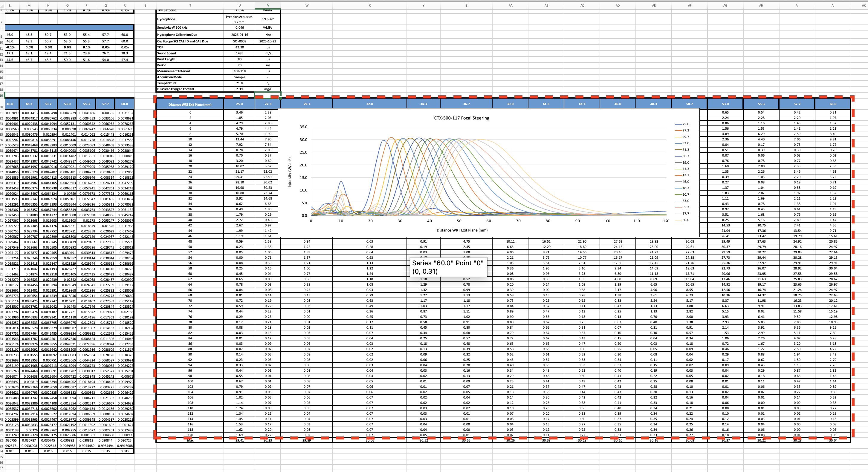Select the SN 3662 serial number cell
Screen dimensions: 868x472
click(x=268, y=19)
